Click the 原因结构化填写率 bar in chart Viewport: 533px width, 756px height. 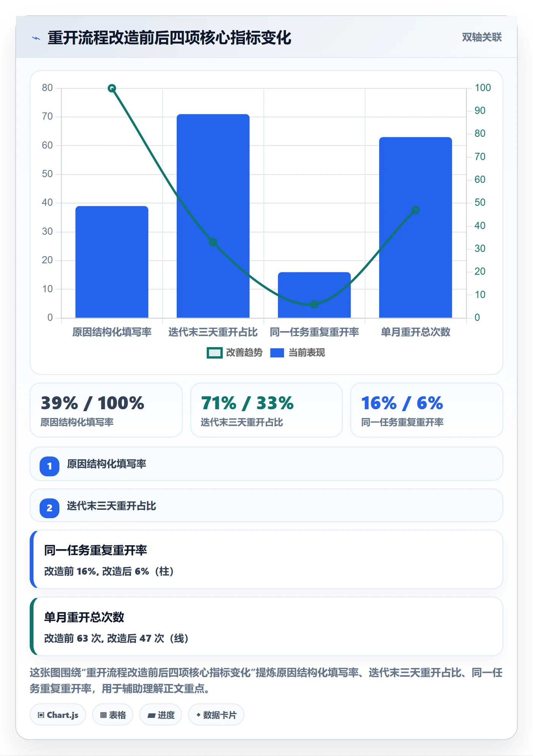[x=112, y=262]
